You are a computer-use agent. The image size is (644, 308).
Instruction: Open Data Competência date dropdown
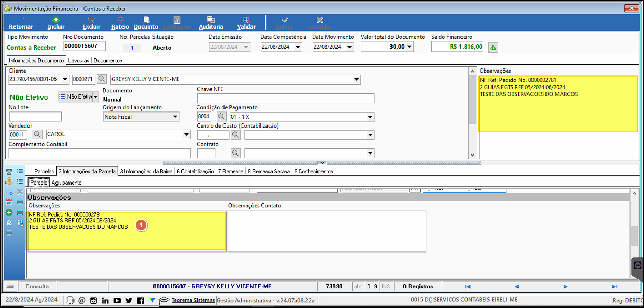298,47
